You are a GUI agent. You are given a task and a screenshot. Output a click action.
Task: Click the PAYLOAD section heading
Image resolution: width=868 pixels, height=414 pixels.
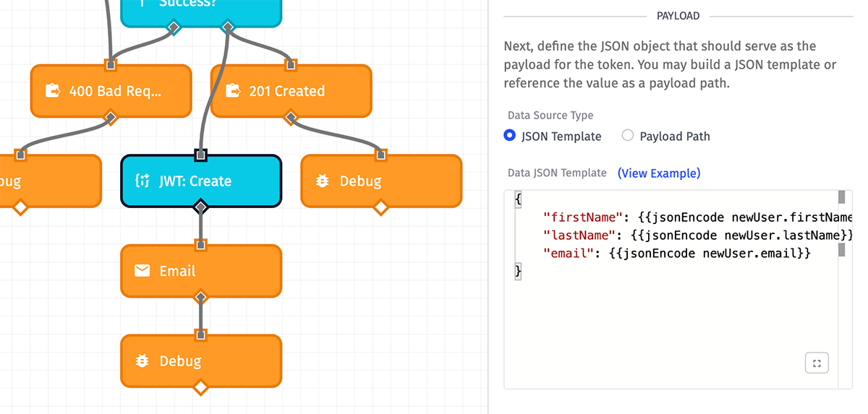tap(678, 16)
